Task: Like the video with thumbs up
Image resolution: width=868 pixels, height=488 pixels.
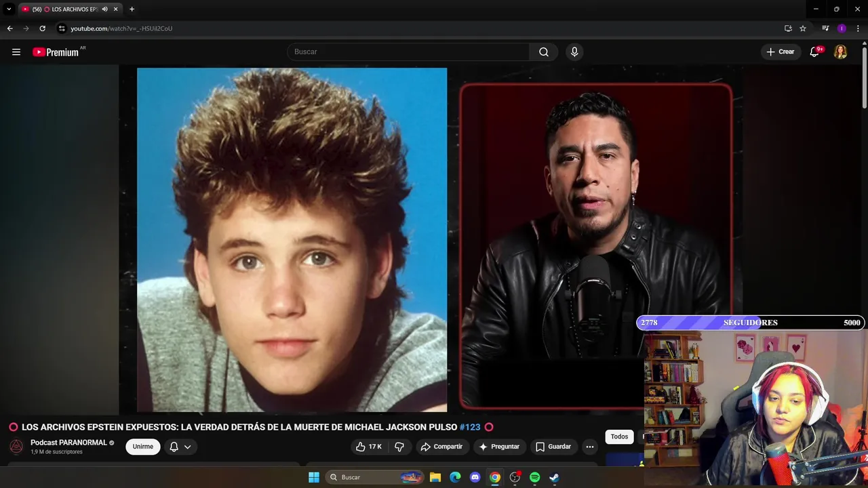Action: (x=369, y=447)
